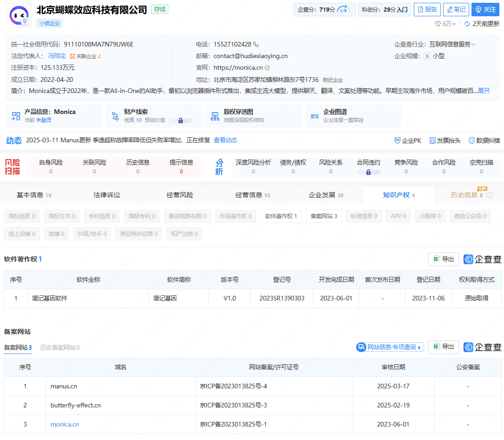Open 网站信息·专项查询 button

tap(390, 347)
